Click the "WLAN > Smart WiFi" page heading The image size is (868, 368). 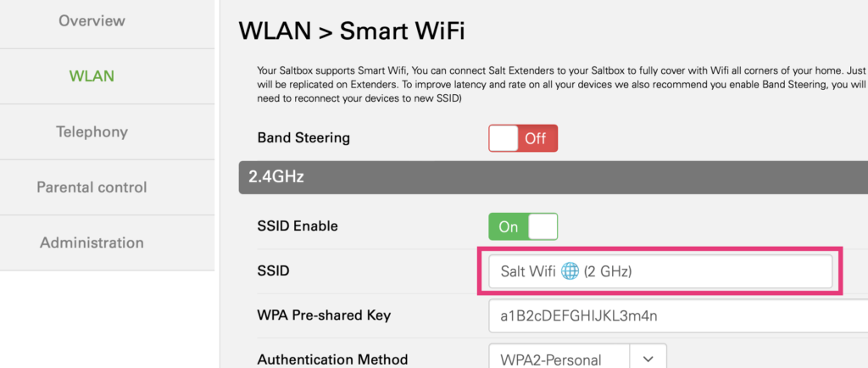pyautogui.click(x=352, y=31)
